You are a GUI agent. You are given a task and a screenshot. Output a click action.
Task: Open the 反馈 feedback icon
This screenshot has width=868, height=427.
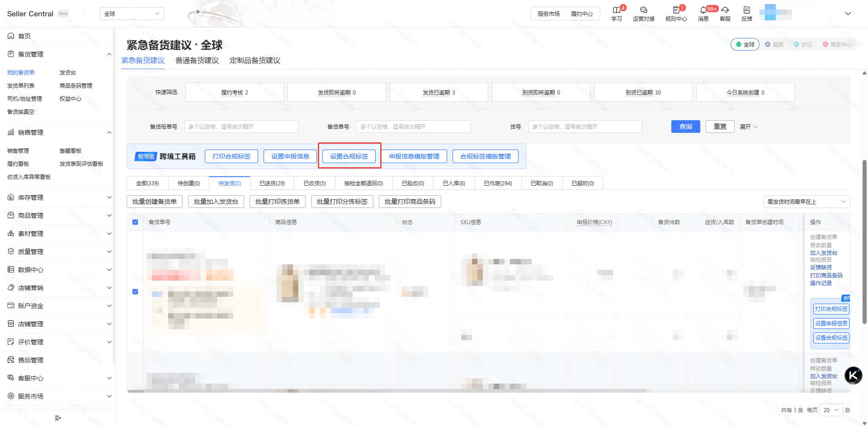click(746, 10)
